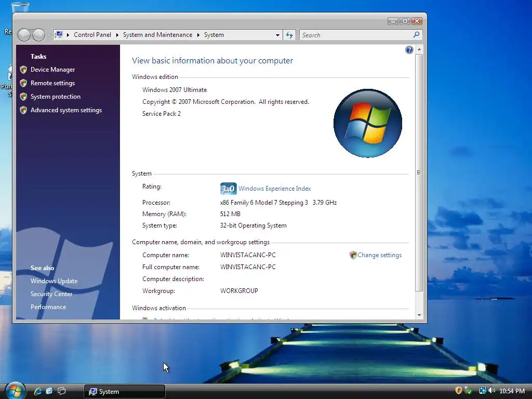Click the Refresh button beside the address bar

click(x=289, y=35)
